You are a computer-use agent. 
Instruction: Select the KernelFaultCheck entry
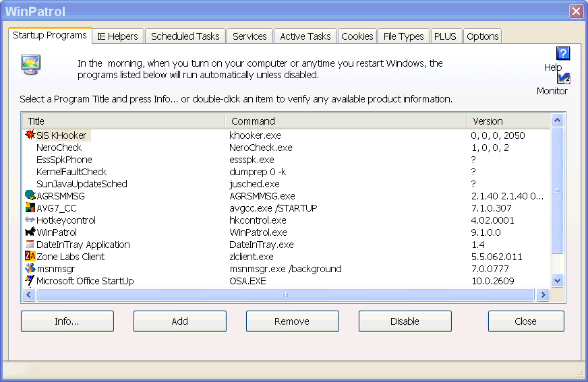71,172
